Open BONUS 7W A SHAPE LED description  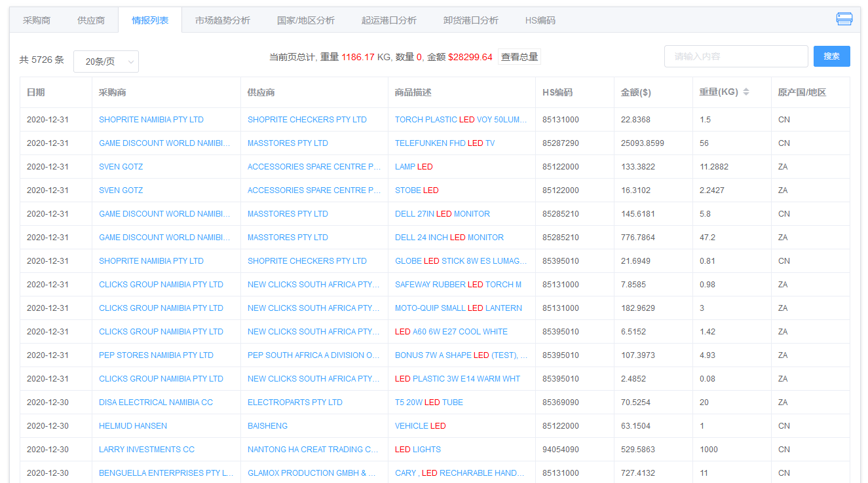pos(461,355)
